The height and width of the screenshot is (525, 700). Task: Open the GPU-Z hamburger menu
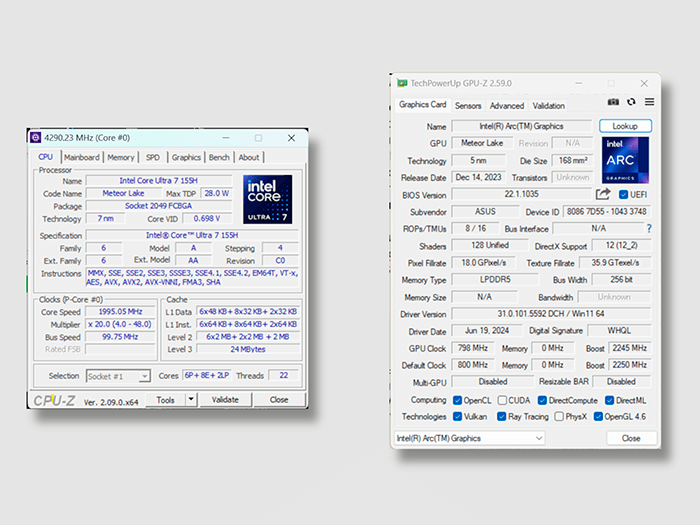click(x=649, y=102)
